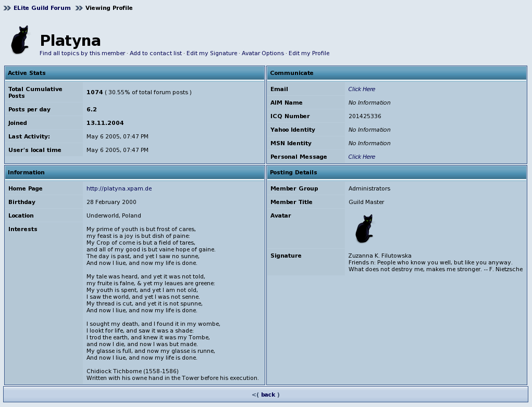Click the ICQ number 201425336
This screenshot has width=532, height=407.
pos(365,116)
